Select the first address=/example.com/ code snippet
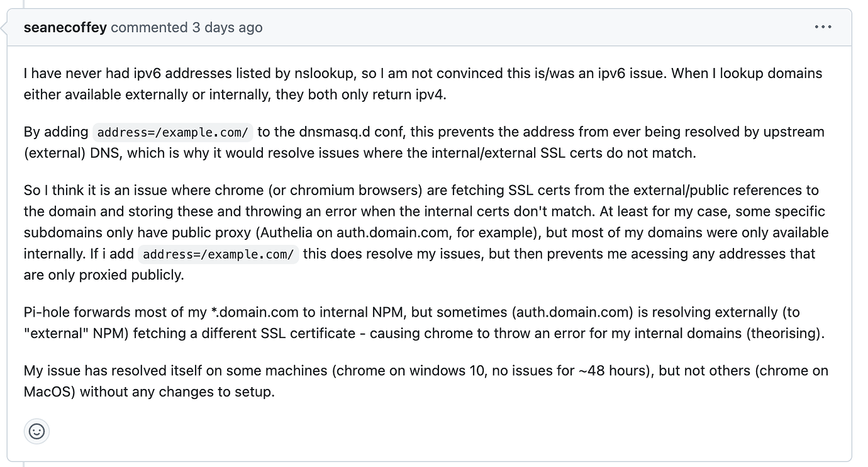The width and height of the screenshot is (868, 467). point(172,132)
